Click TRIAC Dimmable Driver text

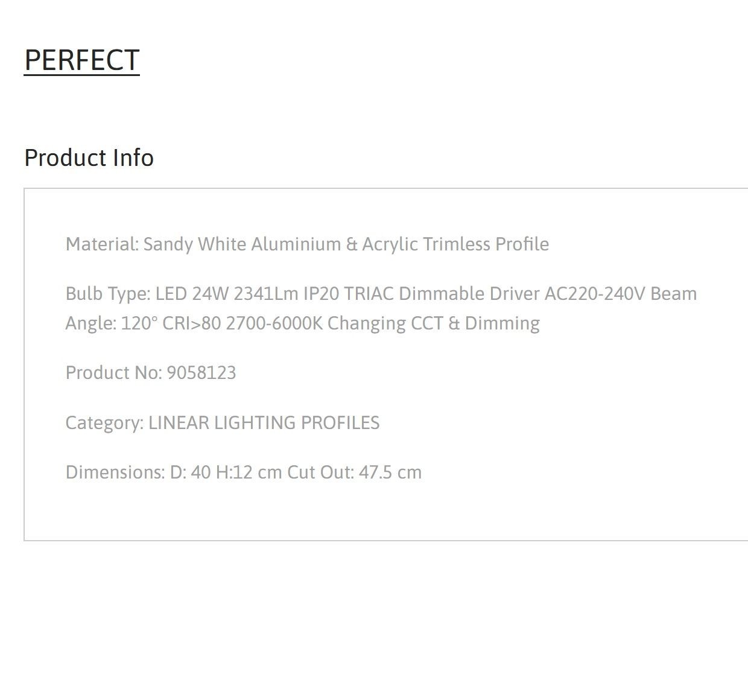(442, 293)
